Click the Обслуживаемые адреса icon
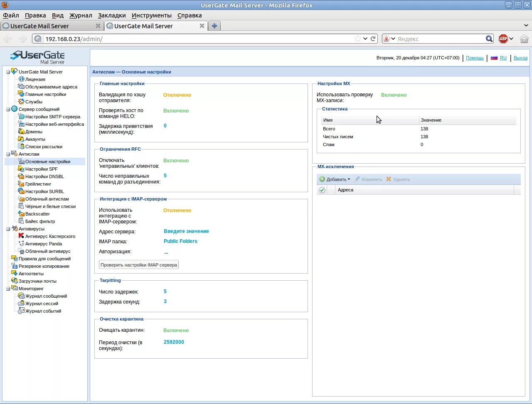Viewport: 532px width, 404px height. [x=21, y=86]
